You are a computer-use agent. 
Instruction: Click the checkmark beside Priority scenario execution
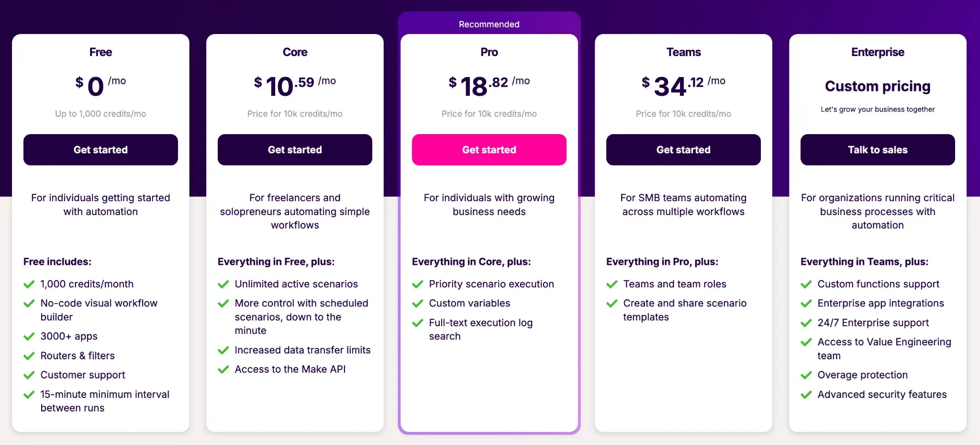click(x=418, y=284)
